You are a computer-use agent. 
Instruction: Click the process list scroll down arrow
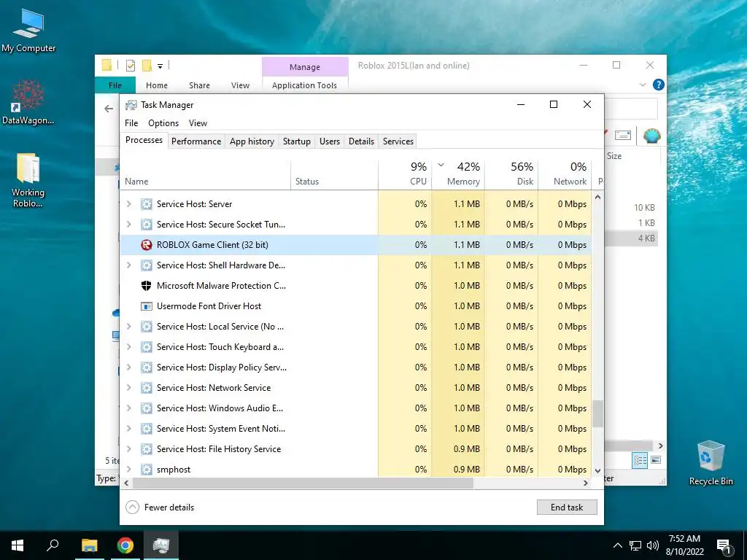click(597, 470)
